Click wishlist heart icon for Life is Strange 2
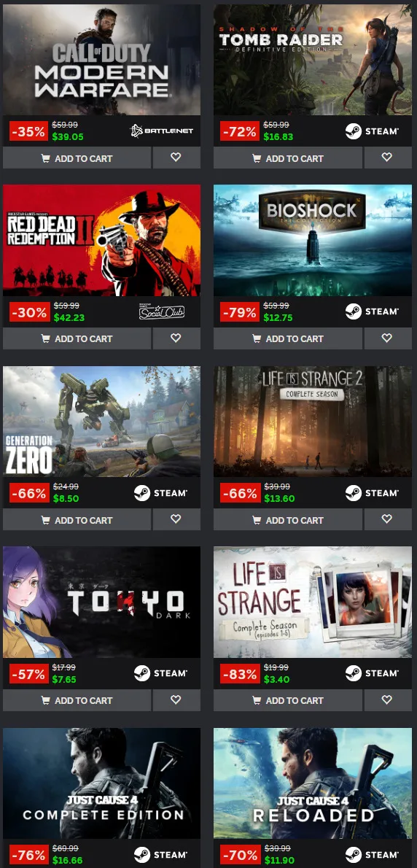 [x=387, y=519]
